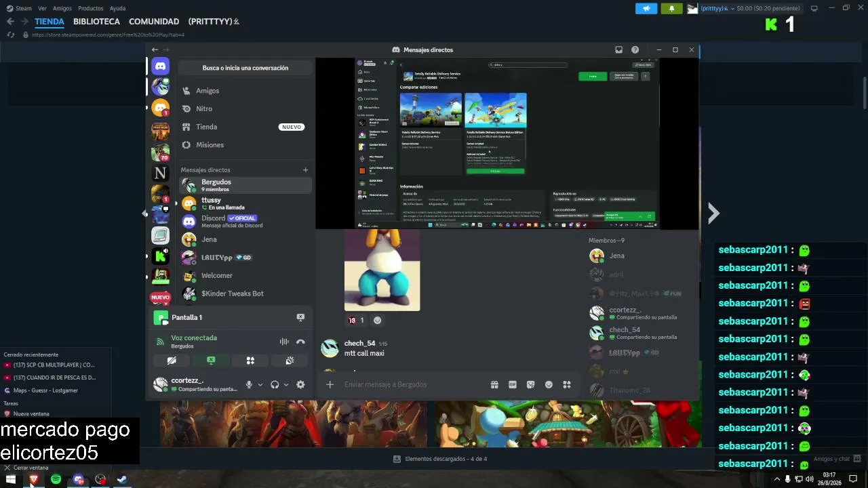Open the Welcomer direct message
The image size is (868, 488).
(245, 275)
